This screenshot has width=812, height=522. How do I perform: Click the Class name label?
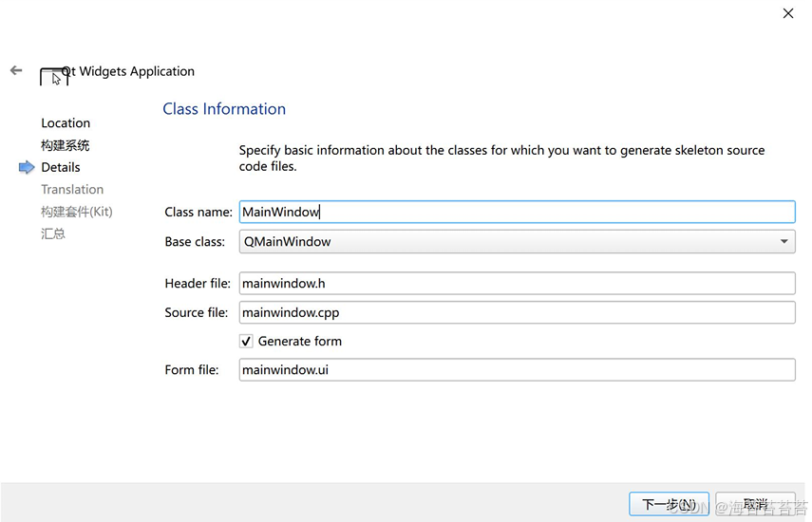[198, 212]
